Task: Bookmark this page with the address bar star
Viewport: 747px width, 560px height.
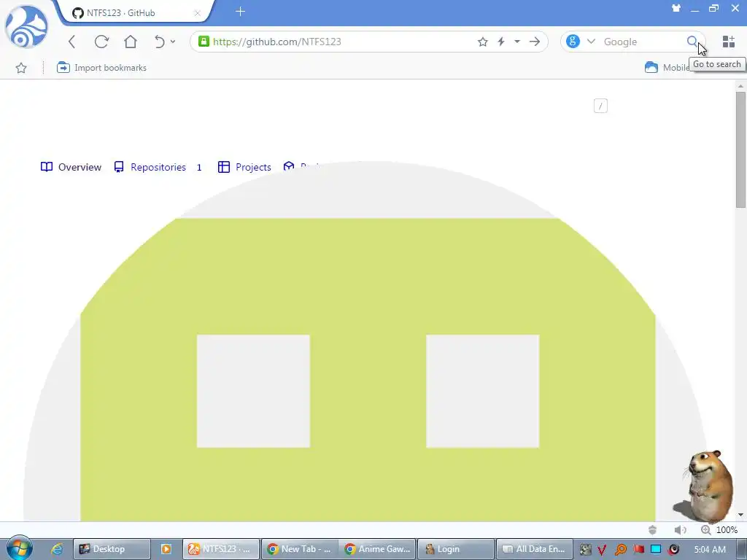Action: (483, 42)
